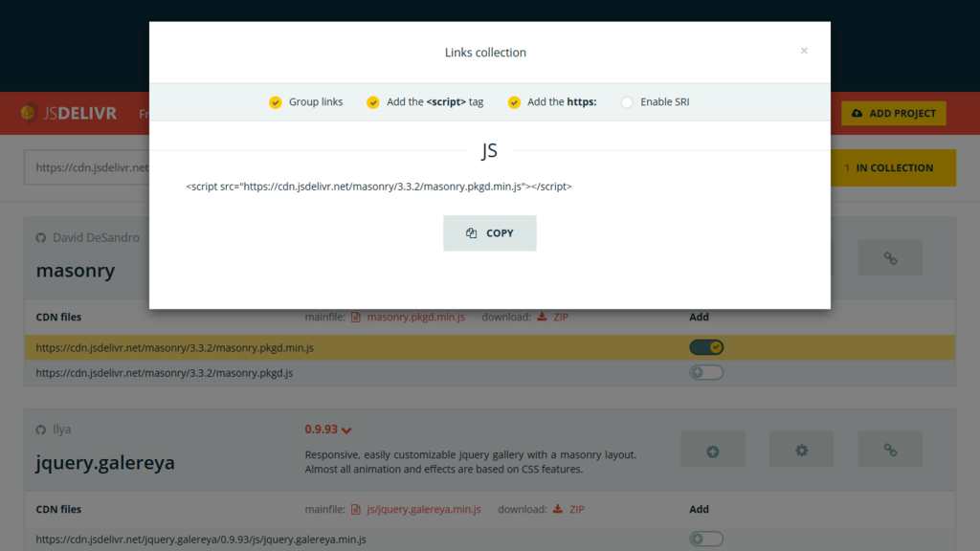
Task: Click the GitHub icon beside David DeSandro
Action: (40, 238)
